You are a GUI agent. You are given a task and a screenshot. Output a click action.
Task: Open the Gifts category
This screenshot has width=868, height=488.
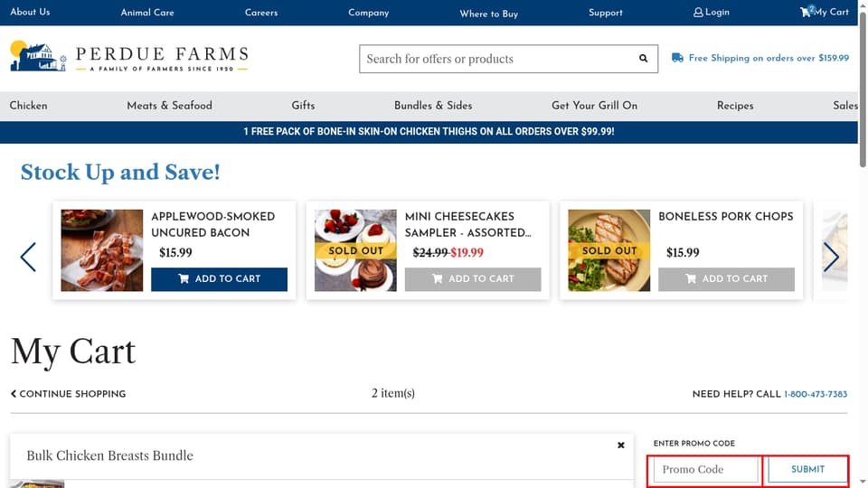click(304, 106)
